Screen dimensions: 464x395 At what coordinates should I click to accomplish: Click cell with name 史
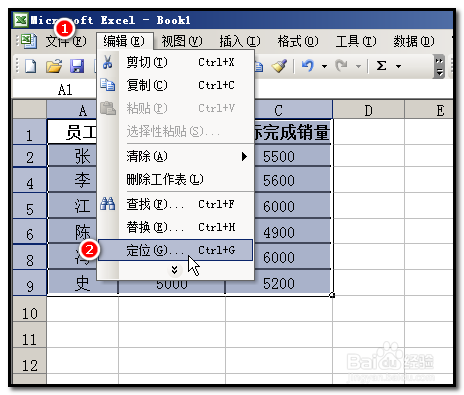click(83, 283)
